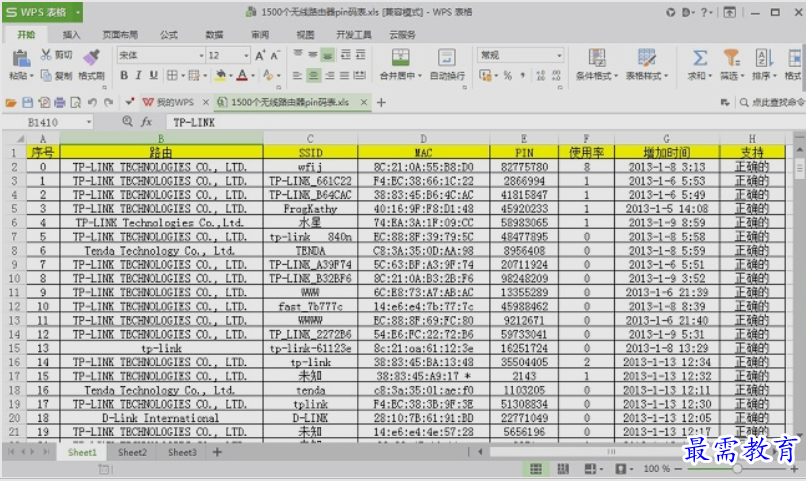
Task: Click the print quick-access icon
Action: pyautogui.click(x=60, y=103)
